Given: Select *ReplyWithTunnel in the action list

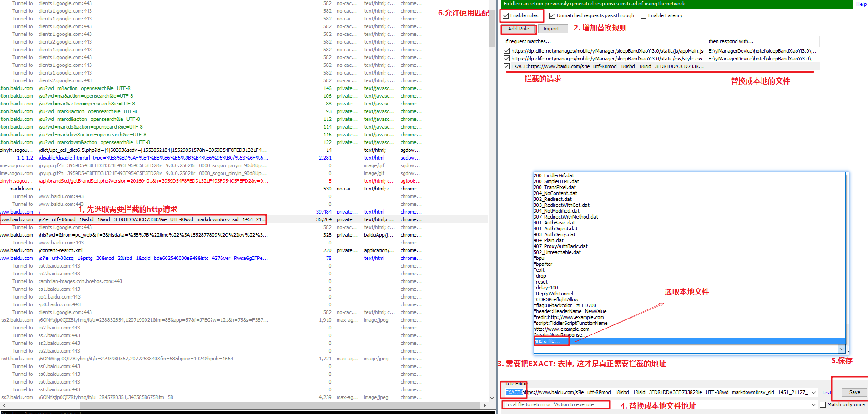Looking at the screenshot, I should point(689,294).
